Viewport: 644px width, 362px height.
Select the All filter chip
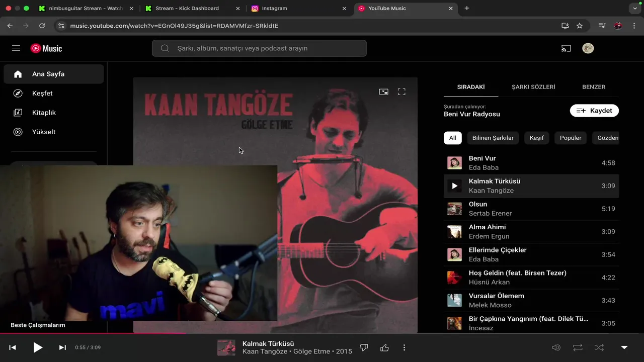point(453,138)
